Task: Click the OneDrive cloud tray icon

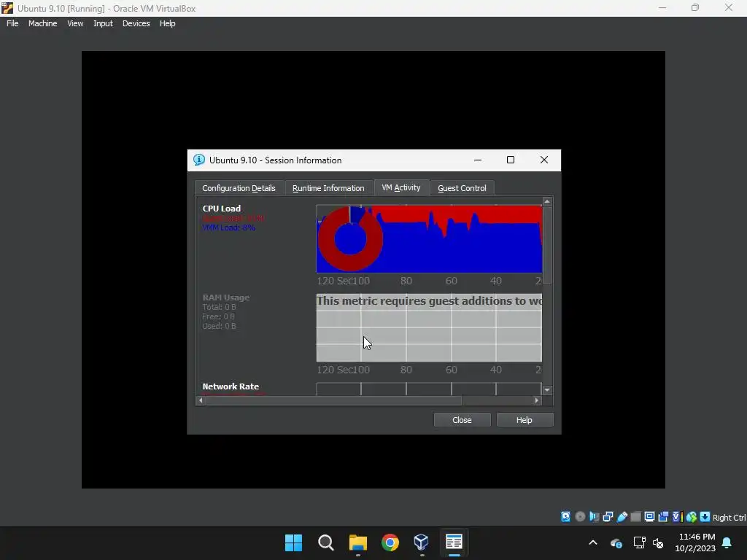Action: click(x=616, y=542)
